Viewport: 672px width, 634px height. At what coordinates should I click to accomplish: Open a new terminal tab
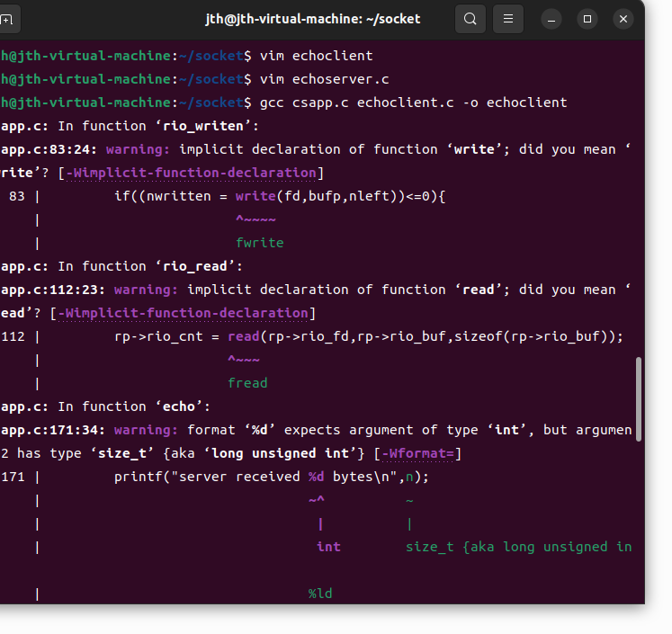click(x=7, y=19)
